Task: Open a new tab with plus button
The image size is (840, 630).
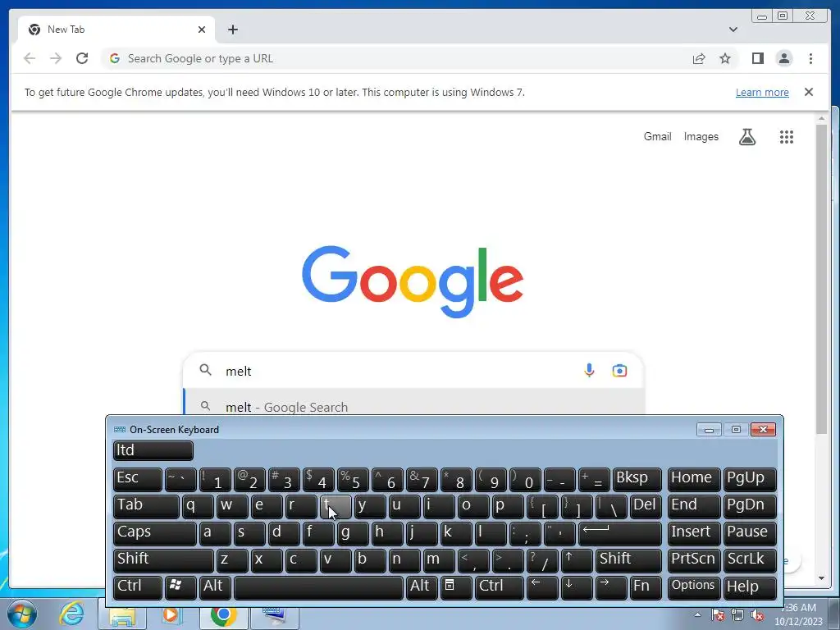Action: coord(232,30)
